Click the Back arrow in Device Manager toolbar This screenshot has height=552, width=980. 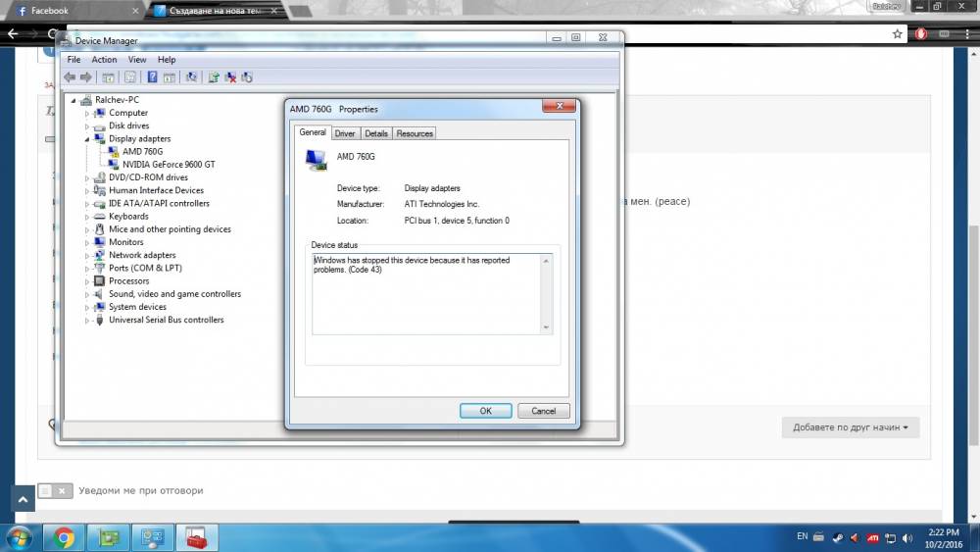point(70,76)
